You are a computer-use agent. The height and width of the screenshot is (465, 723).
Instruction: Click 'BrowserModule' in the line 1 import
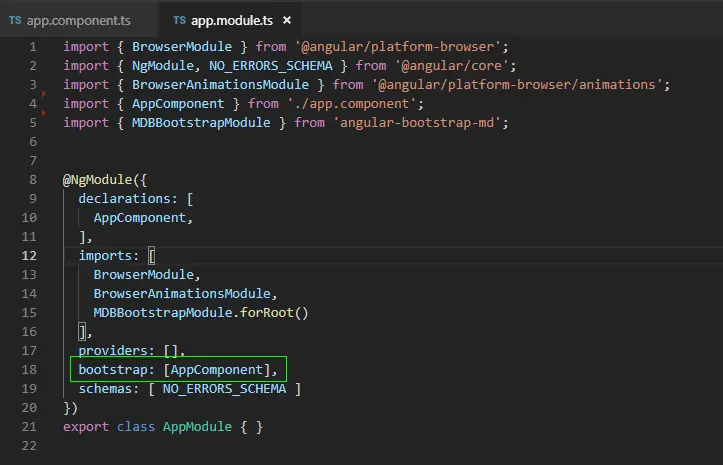[182, 47]
